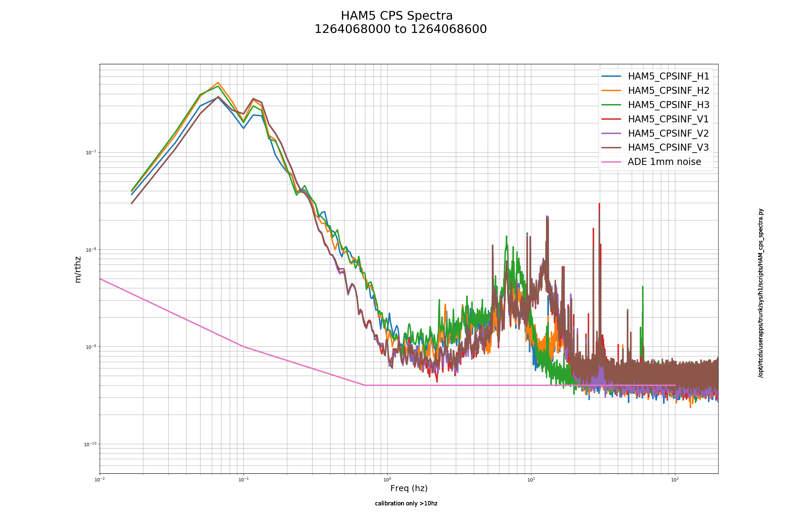Click the brown V3 legend line swatch
The width and height of the screenshot is (798, 532).
coord(611,148)
